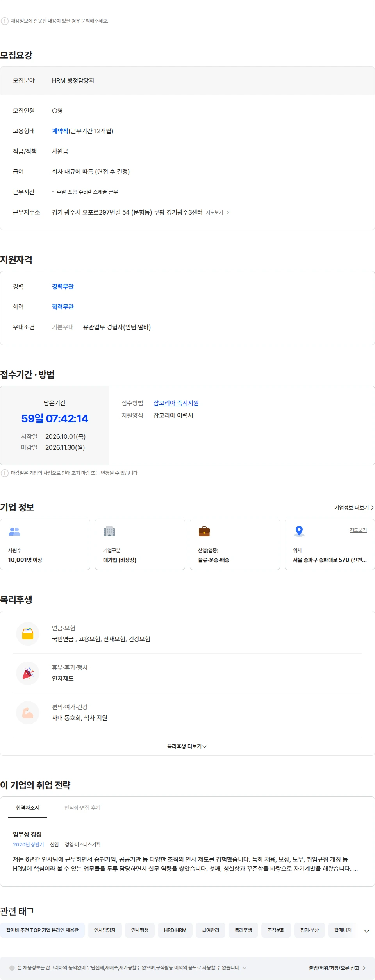The height and width of the screenshot is (980, 375).
Task: Click the 사원수 people icon
Action: [x=14, y=531]
